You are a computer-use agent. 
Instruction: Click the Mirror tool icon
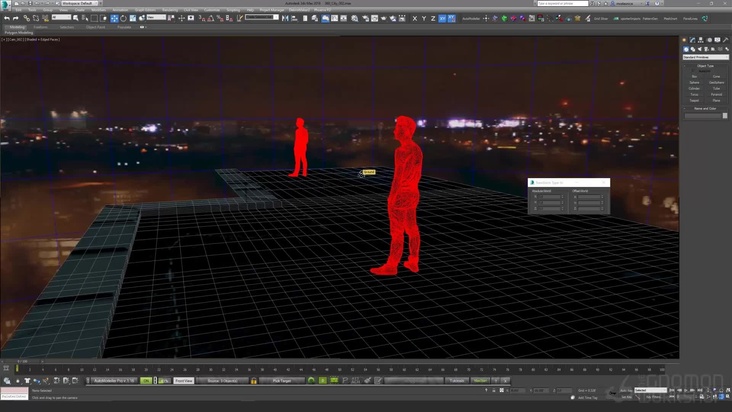tap(285, 18)
